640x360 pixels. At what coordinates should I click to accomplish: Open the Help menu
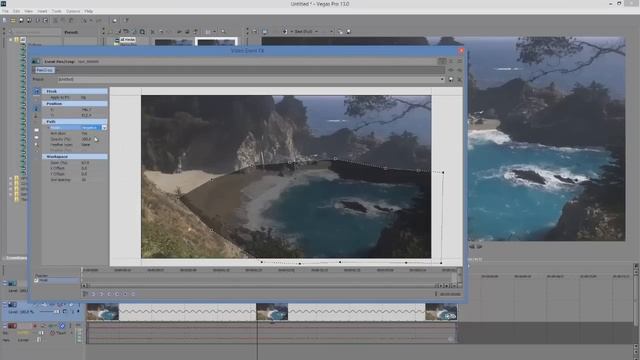point(89,11)
